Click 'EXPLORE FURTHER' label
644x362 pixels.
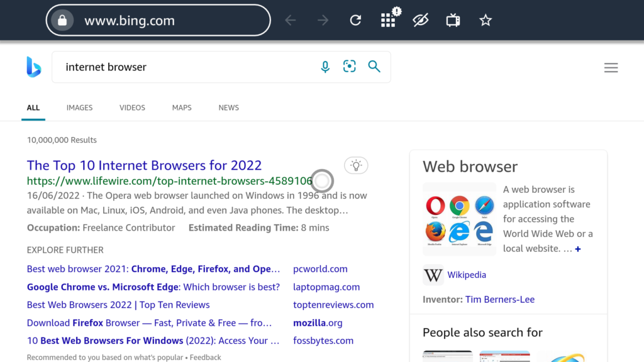[65, 250]
